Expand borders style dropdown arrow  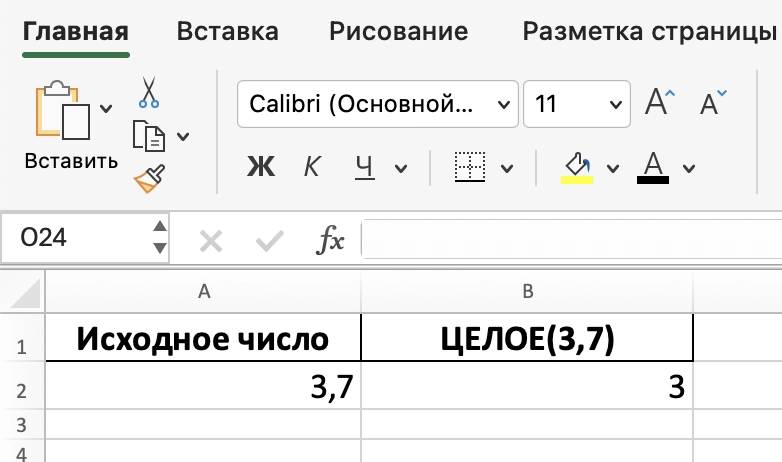click(507, 169)
